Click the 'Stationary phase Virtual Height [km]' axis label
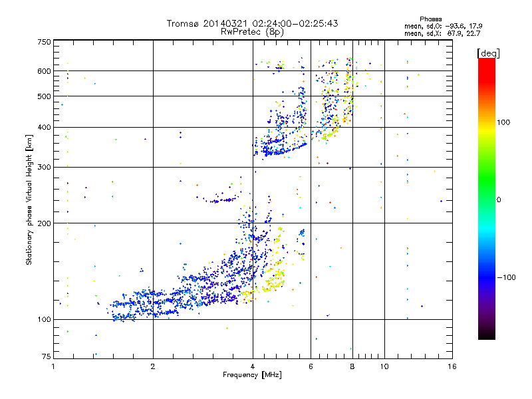 pyautogui.click(x=29, y=200)
